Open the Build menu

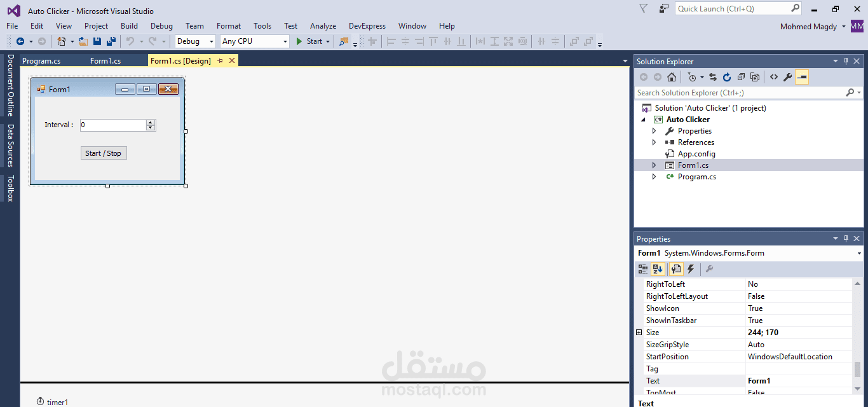[129, 26]
